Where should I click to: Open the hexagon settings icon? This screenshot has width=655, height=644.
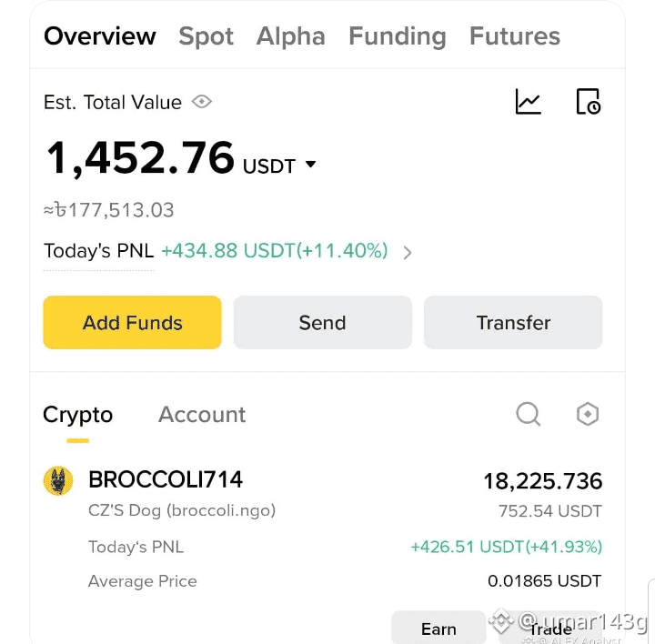pos(588,414)
